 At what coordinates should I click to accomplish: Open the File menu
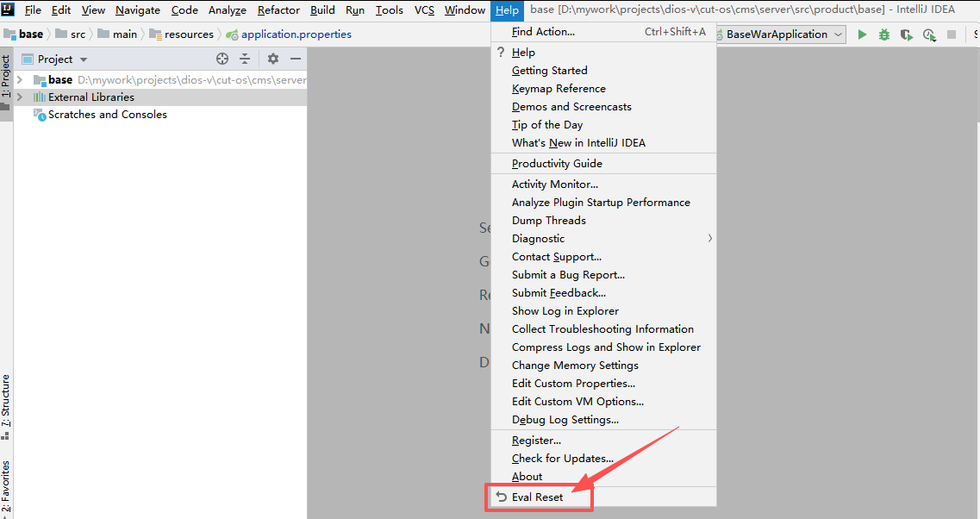point(33,10)
